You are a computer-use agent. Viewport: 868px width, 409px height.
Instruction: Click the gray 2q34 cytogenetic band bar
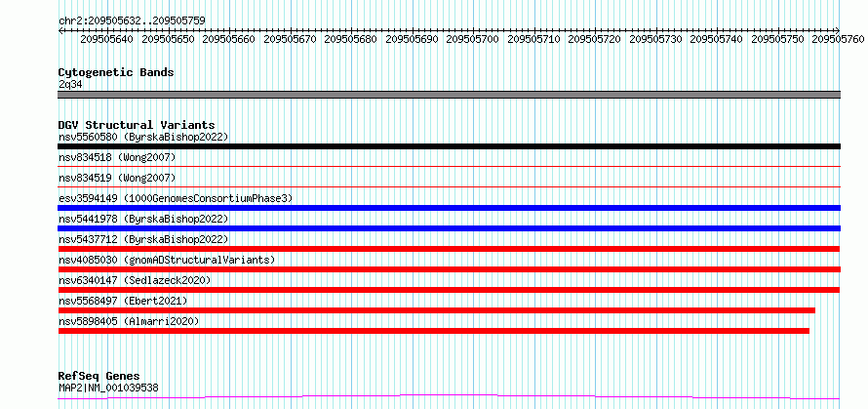coord(449,95)
